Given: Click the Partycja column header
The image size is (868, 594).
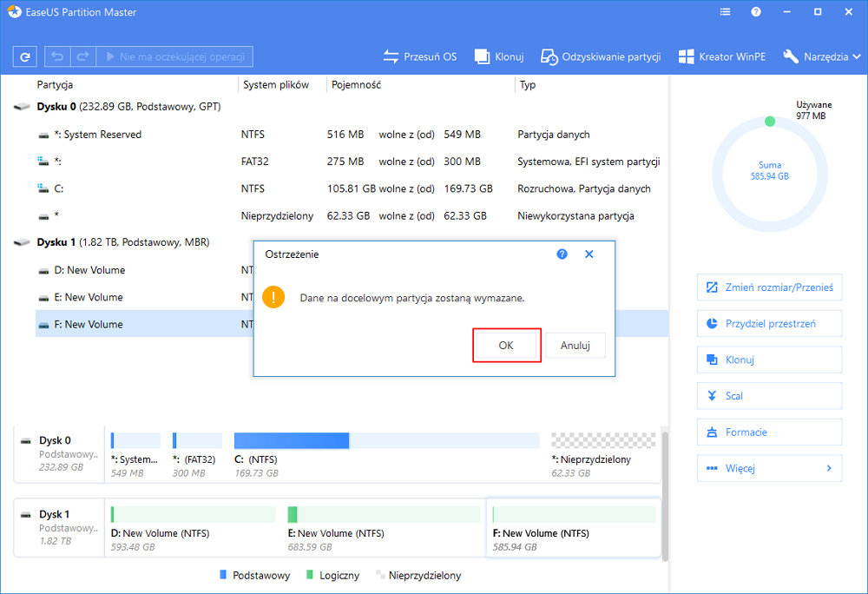Looking at the screenshot, I should coord(55,85).
